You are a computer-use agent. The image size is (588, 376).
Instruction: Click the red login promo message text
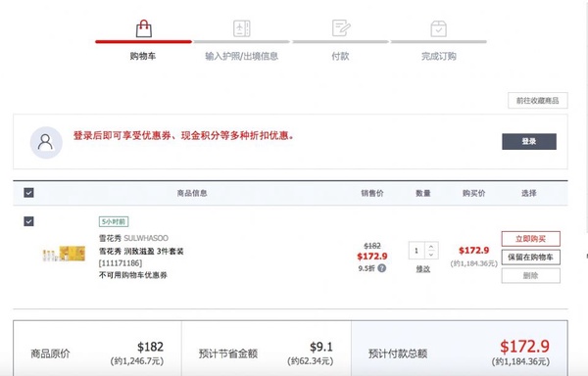coord(183,135)
